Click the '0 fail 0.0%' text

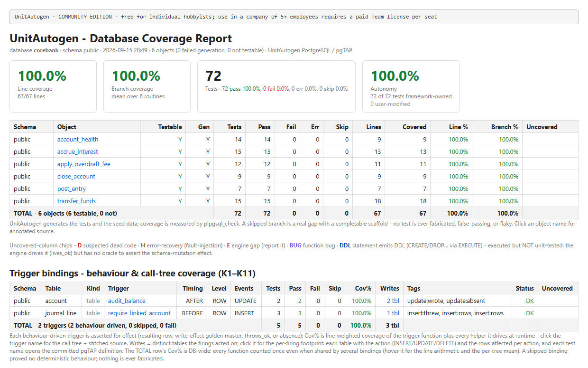(276, 89)
